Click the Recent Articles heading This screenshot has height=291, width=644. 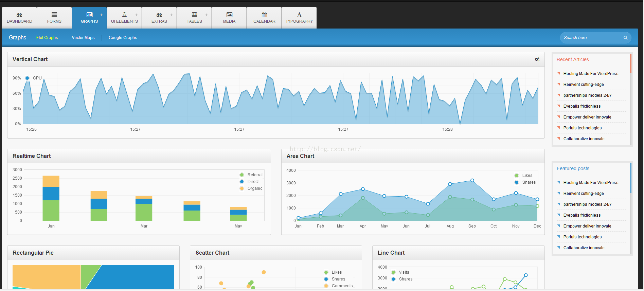click(x=573, y=59)
